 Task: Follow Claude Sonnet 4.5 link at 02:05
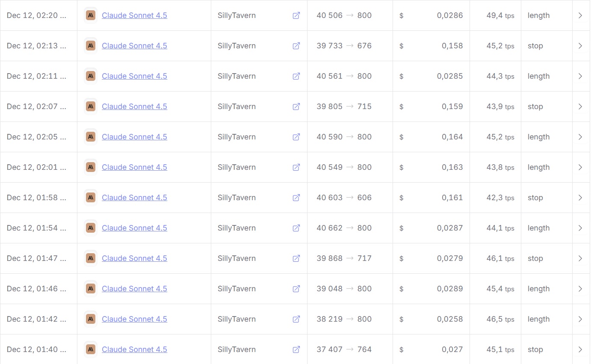coord(134,137)
